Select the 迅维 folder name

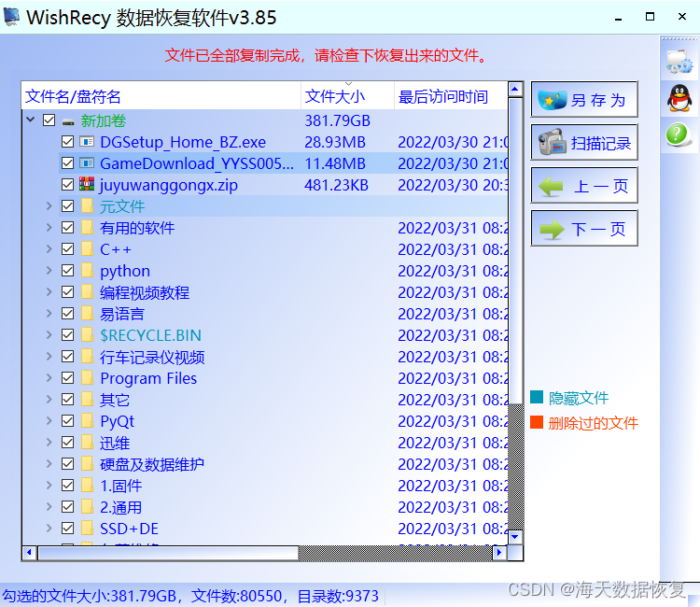coord(115,443)
